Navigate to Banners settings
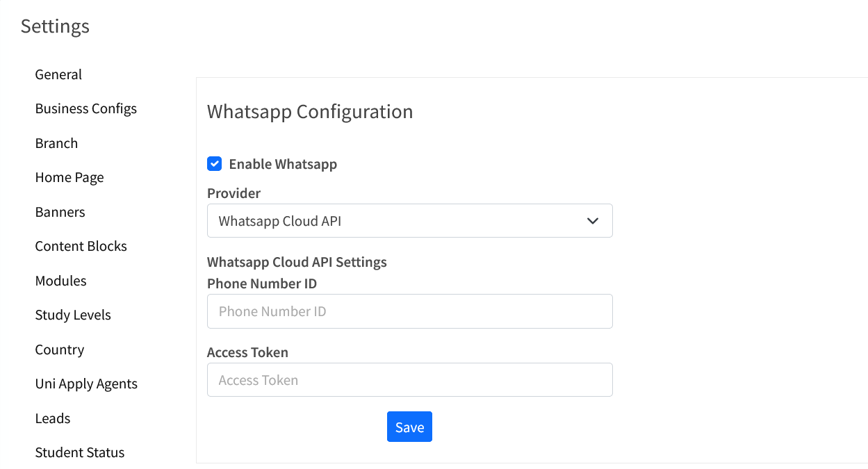Viewport: 868px width, 469px height. [x=60, y=212]
